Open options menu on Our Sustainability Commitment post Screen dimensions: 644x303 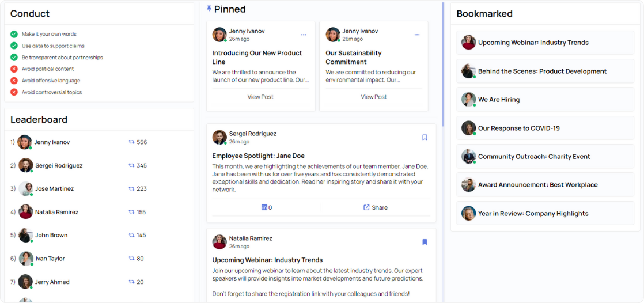click(x=417, y=35)
